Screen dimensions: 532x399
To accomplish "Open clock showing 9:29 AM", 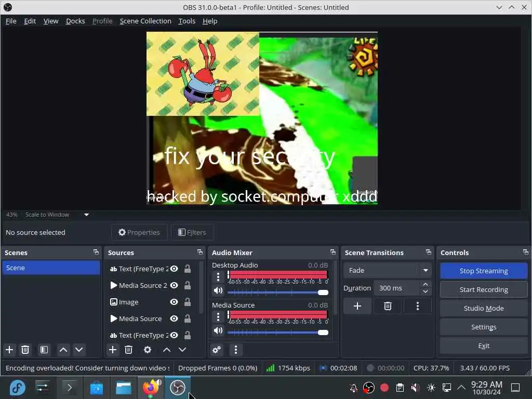I will coord(486,388).
